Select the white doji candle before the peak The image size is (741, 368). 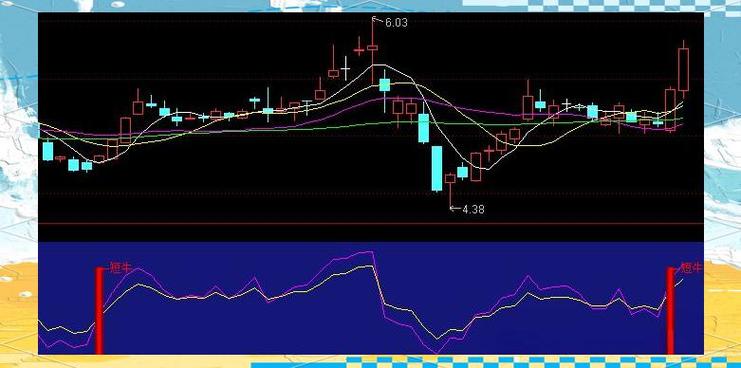click(x=346, y=69)
